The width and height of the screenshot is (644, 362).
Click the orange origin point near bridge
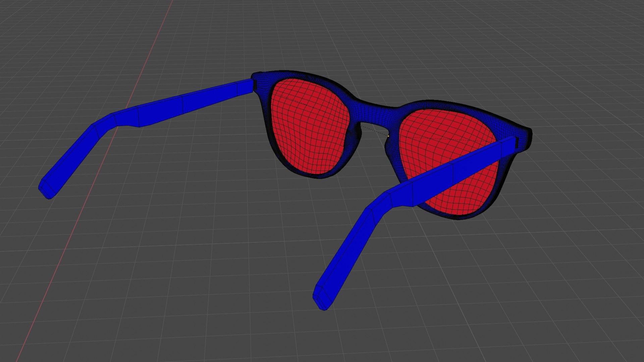(x=388, y=136)
